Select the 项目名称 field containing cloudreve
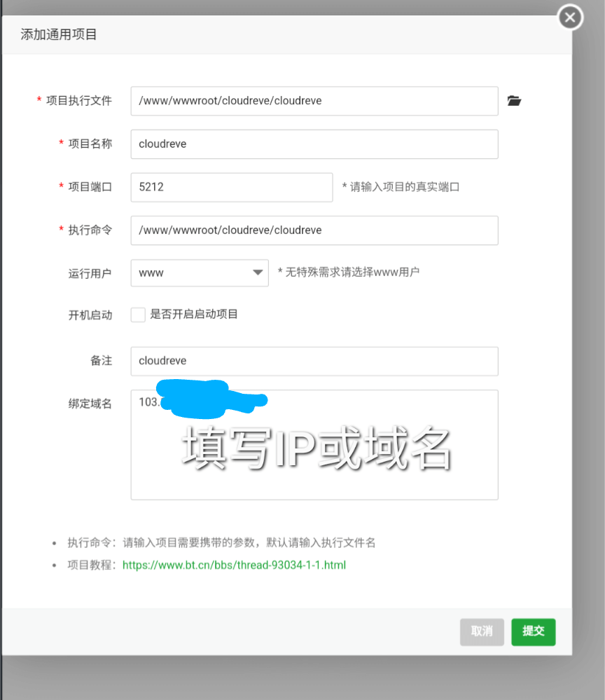Viewport: 605px width, 700px height. [x=314, y=144]
